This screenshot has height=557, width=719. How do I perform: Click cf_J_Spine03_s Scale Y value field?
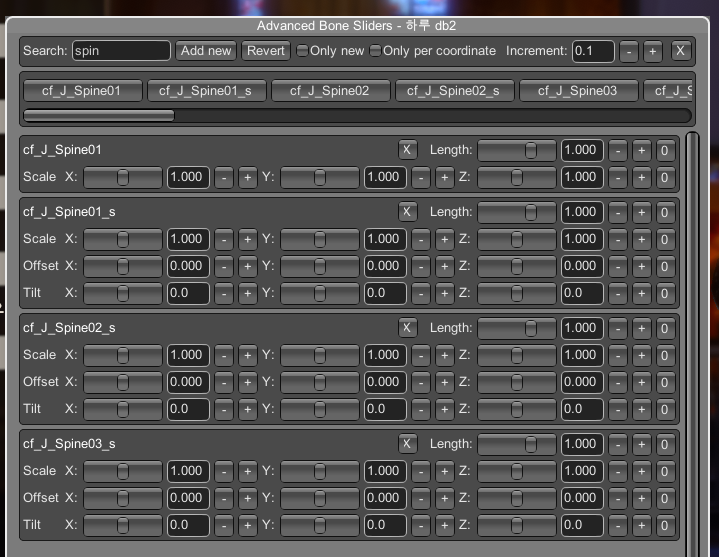tap(385, 471)
